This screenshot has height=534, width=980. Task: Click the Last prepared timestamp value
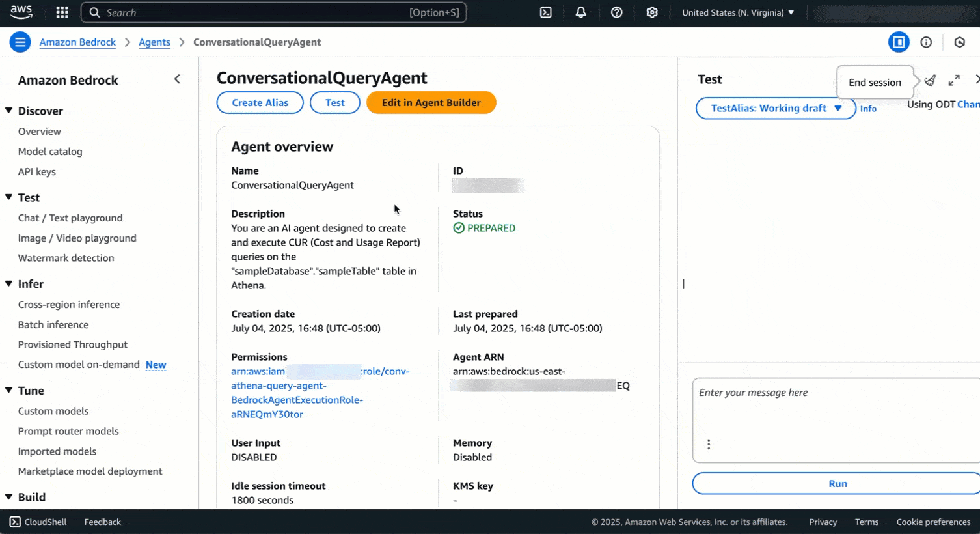(528, 328)
